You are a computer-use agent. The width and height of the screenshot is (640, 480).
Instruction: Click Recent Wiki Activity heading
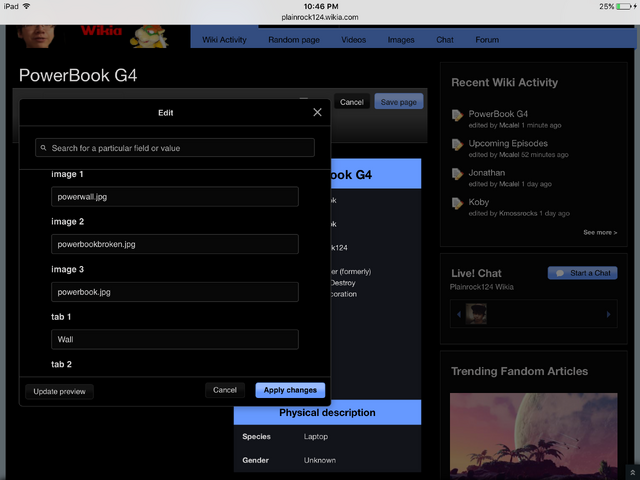(x=504, y=82)
